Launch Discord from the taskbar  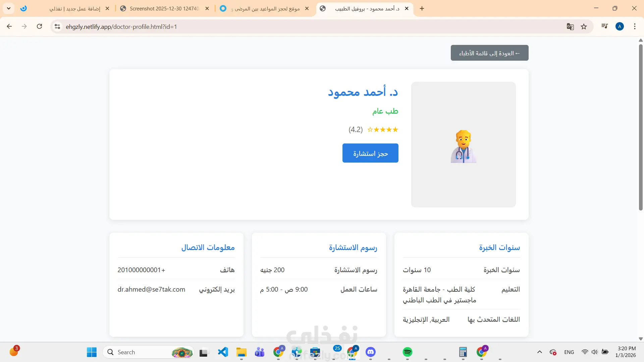370,352
